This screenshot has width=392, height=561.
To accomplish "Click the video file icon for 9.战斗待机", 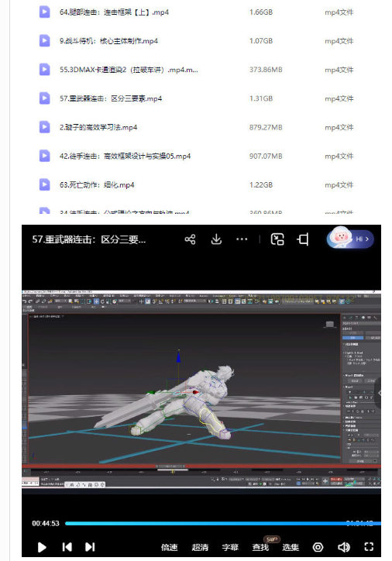I will pos(44,40).
